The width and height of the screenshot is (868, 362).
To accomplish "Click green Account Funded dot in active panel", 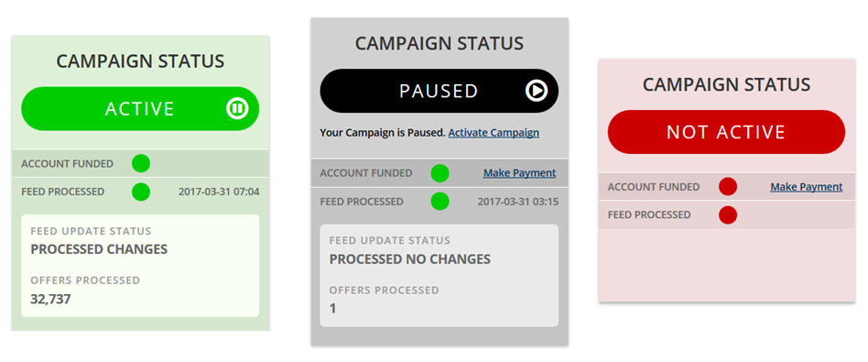I will [x=141, y=163].
